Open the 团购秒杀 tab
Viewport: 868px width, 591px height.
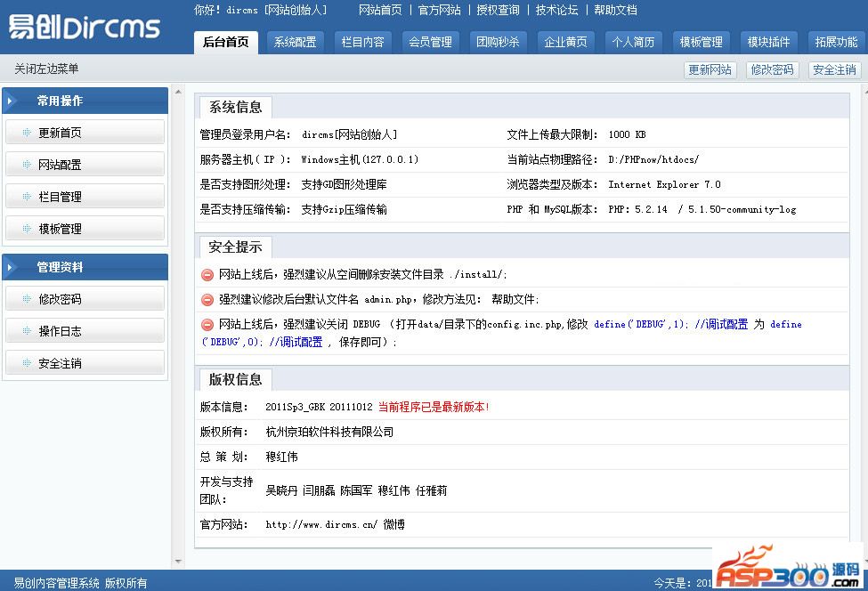pyautogui.click(x=498, y=42)
